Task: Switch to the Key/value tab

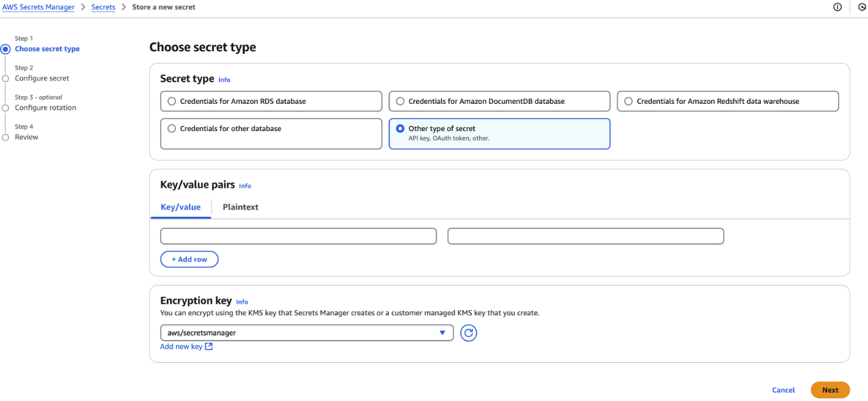Action: (180, 207)
